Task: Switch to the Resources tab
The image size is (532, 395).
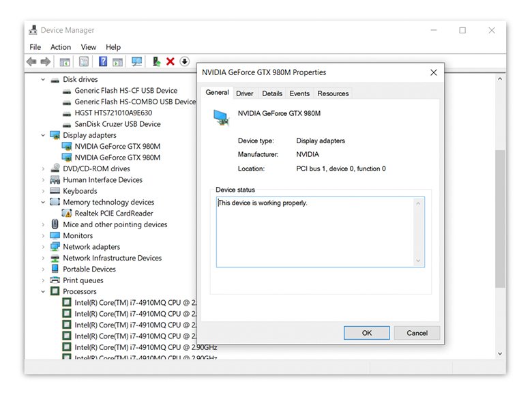Action: (x=333, y=93)
